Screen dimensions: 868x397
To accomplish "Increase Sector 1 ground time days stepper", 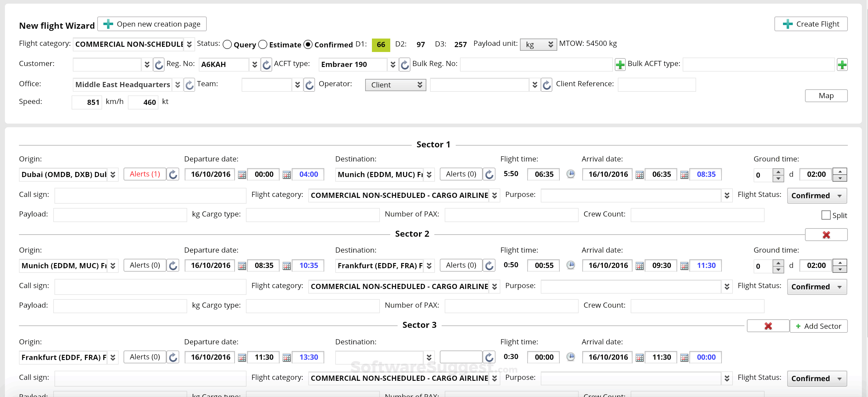I will pos(778,172).
